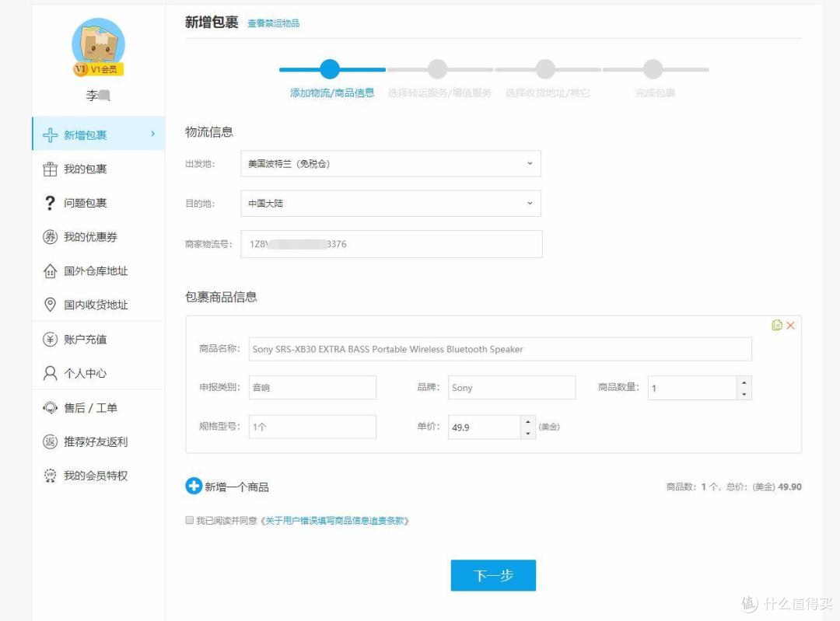840x621 pixels.
Task: Open the 出发地 dropdown showing 美国波特兰
Action: (390, 164)
